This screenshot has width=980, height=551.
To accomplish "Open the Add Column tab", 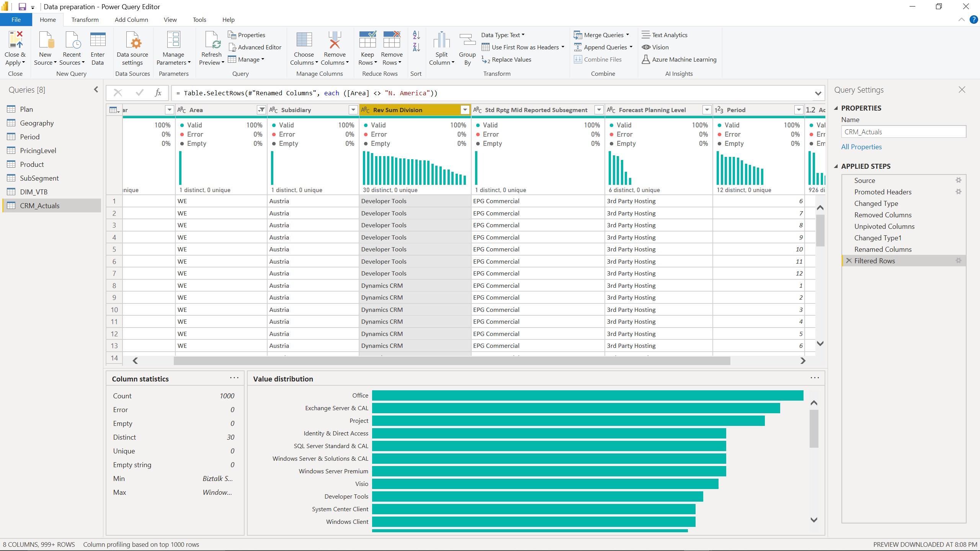I will 131,20.
